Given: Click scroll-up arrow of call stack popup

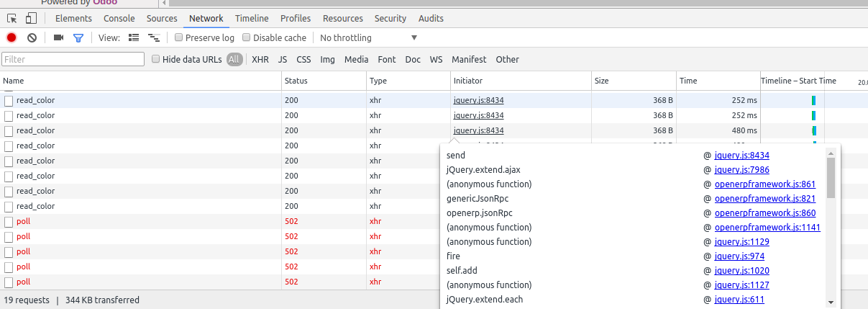Looking at the screenshot, I should [831, 153].
